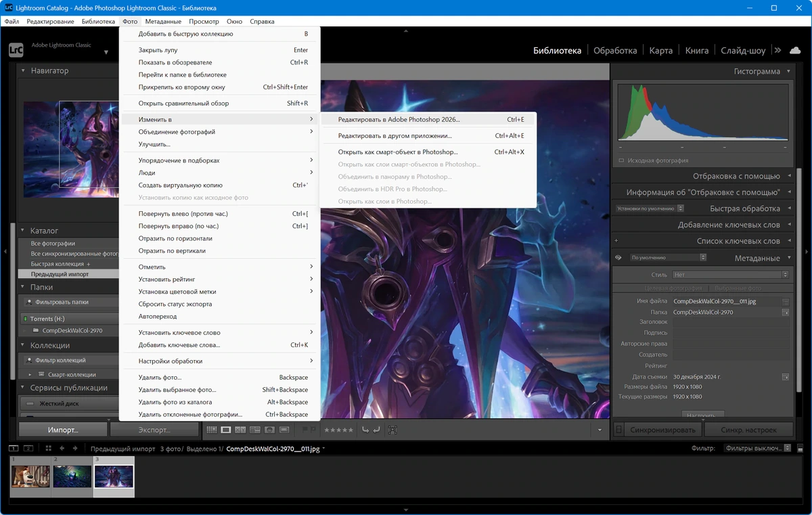Toggle the sync switch beside Синхронизировать
This screenshot has height=515, width=812.
click(618, 430)
